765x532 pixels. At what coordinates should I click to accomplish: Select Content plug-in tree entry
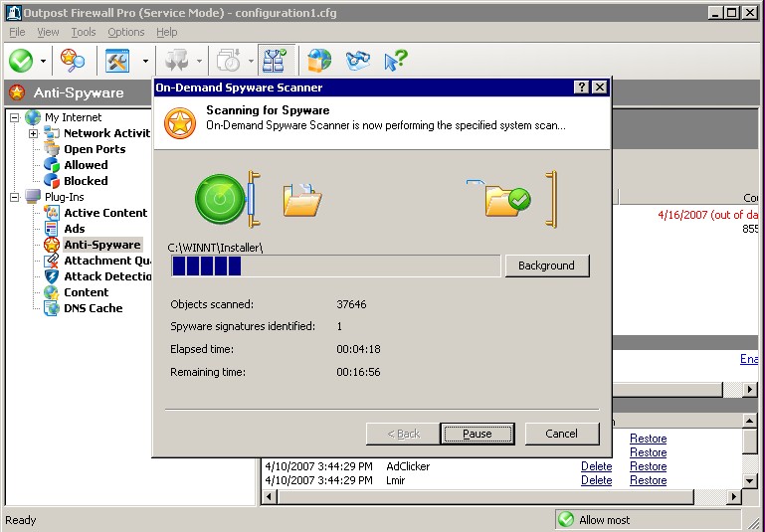pyautogui.click(x=87, y=292)
